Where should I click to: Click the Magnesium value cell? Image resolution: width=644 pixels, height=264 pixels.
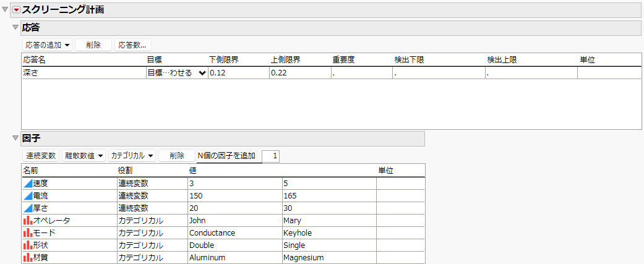pos(328,257)
